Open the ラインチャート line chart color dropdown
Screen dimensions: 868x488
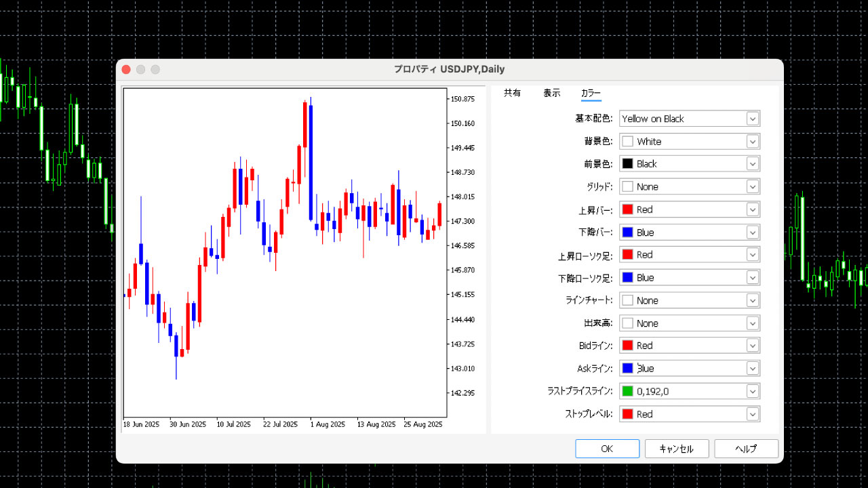752,300
